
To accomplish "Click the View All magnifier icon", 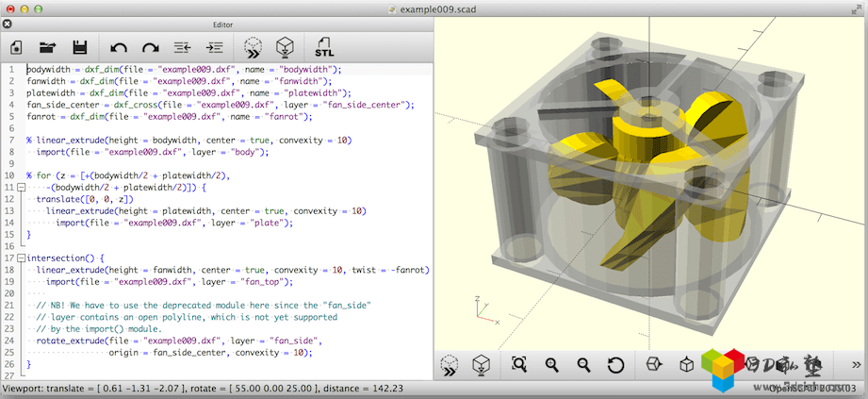I will point(519,365).
